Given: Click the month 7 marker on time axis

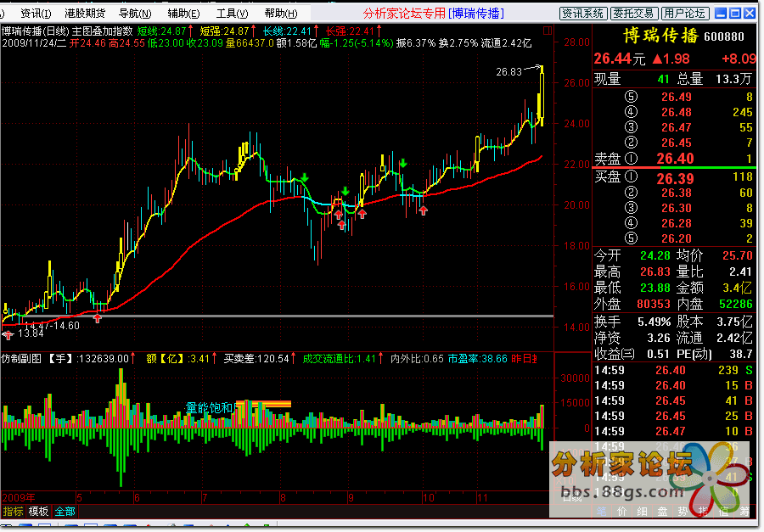Looking at the screenshot, I should coord(205,497).
